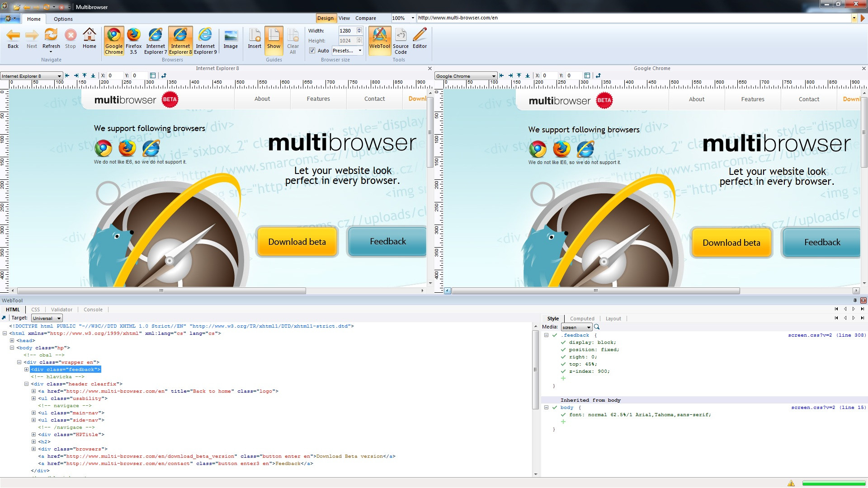The height and width of the screenshot is (488, 868).
Task: Click the Back navigation arrow
Action: 13,38
